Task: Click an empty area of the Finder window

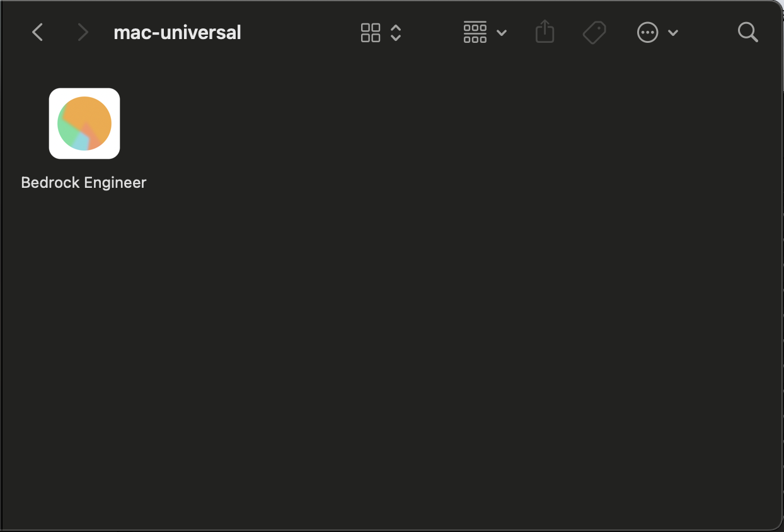Action: (391, 347)
